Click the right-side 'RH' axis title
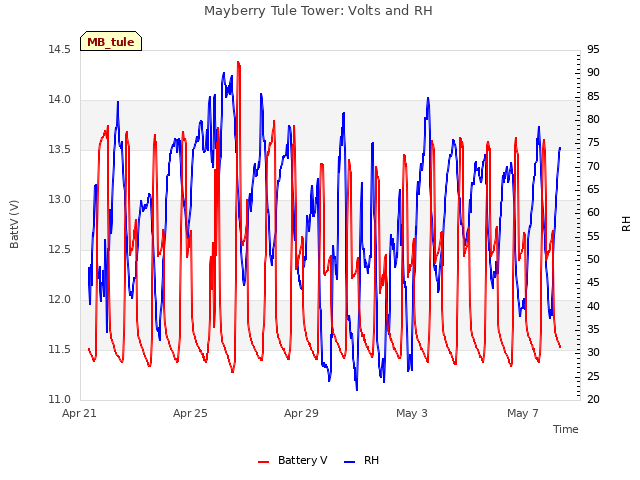 click(626, 224)
